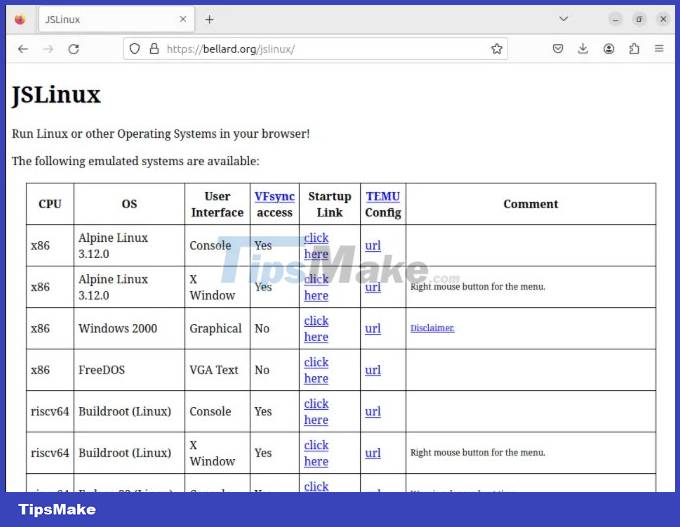Start Alpine Linux X Window click here

coord(316,287)
